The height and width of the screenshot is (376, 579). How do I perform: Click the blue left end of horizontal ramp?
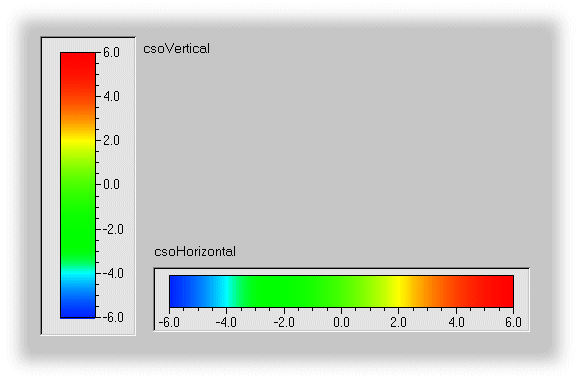point(181,291)
